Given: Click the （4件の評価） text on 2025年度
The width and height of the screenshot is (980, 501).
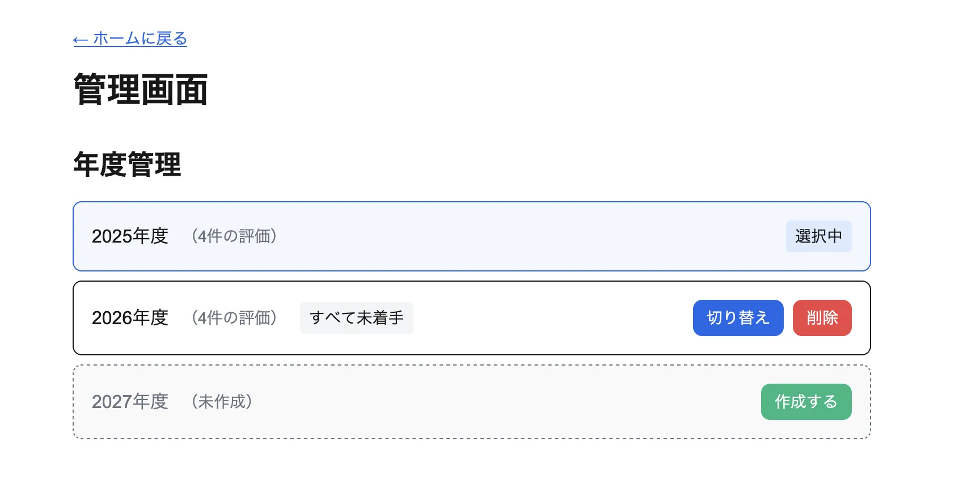Looking at the screenshot, I should click(x=234, y=236).
